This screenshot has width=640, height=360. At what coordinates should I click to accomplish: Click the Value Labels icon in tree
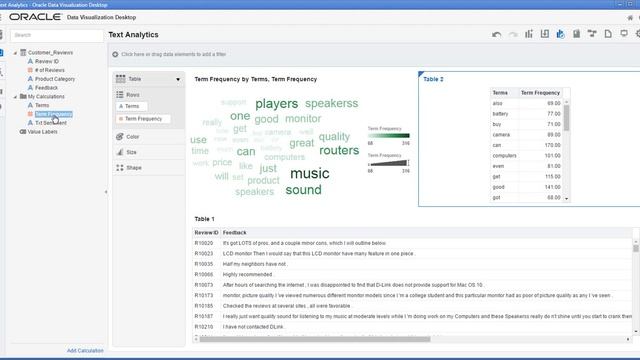pyautogui.click(x=23, y=132)
